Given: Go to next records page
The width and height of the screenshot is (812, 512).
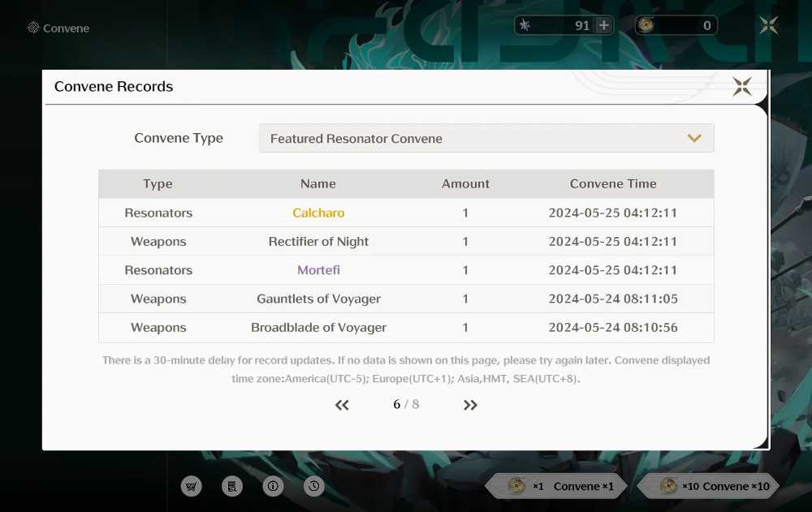Looking at the screenshot, I should (470, 405).
